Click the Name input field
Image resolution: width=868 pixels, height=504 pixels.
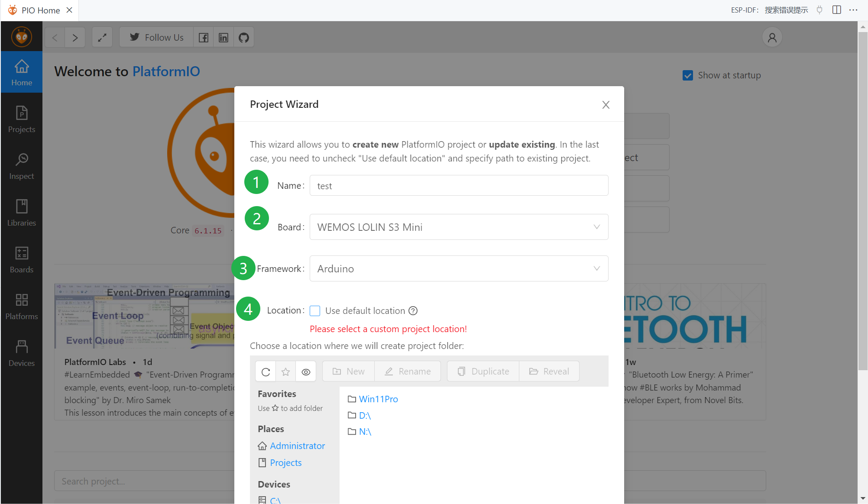coord(459,186)
